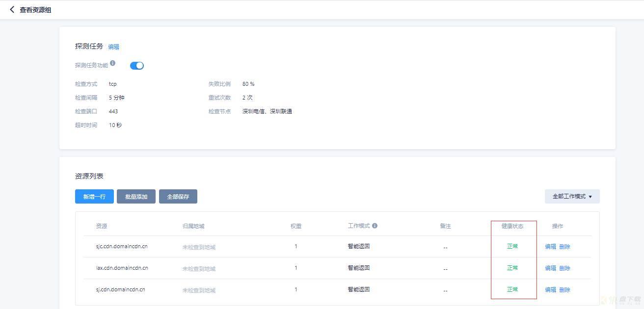644x309 pixels.
Task: Click the 检查端口 value 443
Action: click(113, 111)
